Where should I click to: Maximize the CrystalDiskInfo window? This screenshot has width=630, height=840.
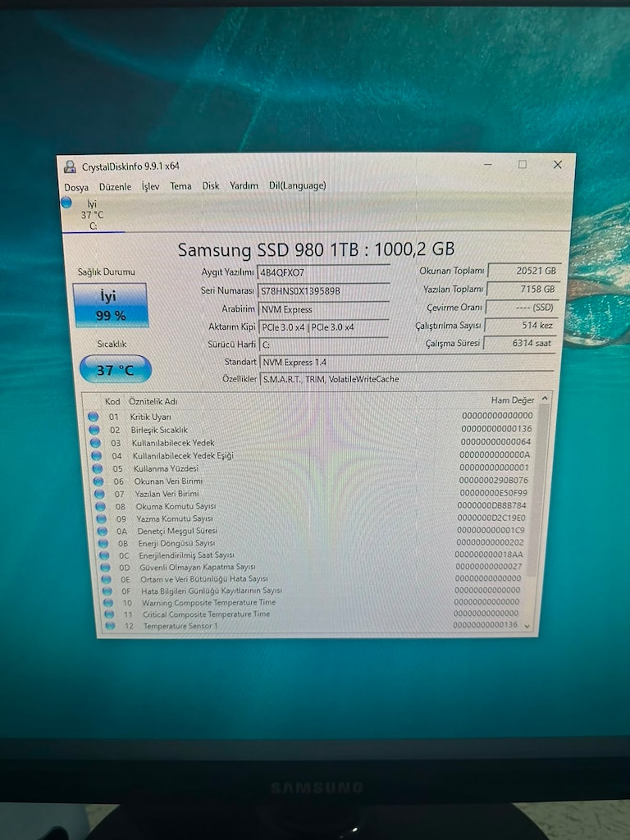(x=523, y=164)
